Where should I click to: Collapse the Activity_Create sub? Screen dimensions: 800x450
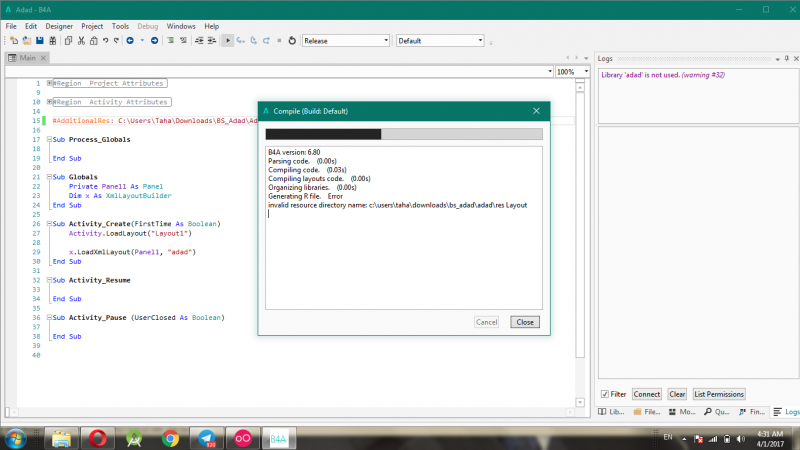pos(47,223)
